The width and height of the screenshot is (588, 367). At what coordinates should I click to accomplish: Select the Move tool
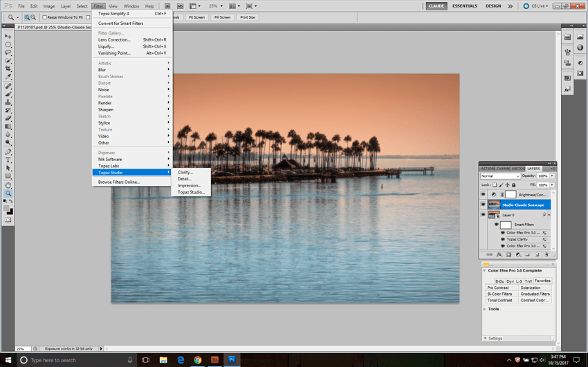pyautogui.click(x=8, y=36)
